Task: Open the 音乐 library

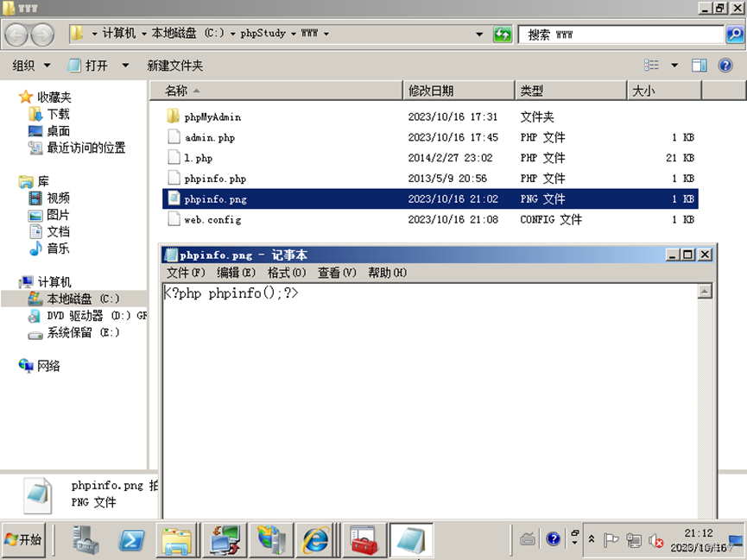Action: point(58,249)
